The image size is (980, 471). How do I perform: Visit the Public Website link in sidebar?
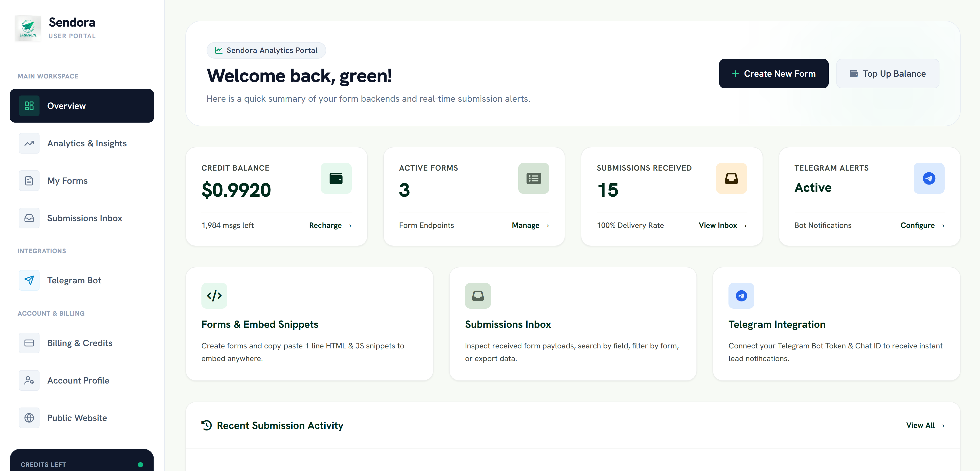tap(82, 418)
